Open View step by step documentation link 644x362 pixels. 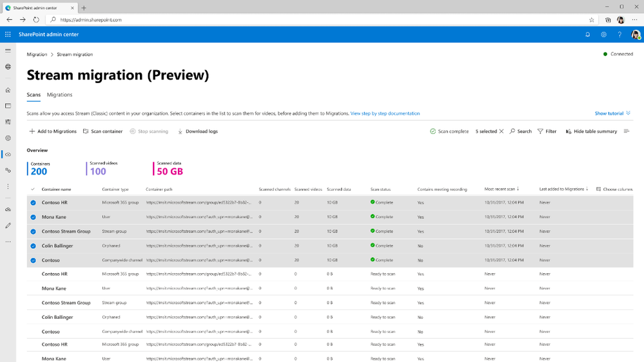tap(385, 113)
